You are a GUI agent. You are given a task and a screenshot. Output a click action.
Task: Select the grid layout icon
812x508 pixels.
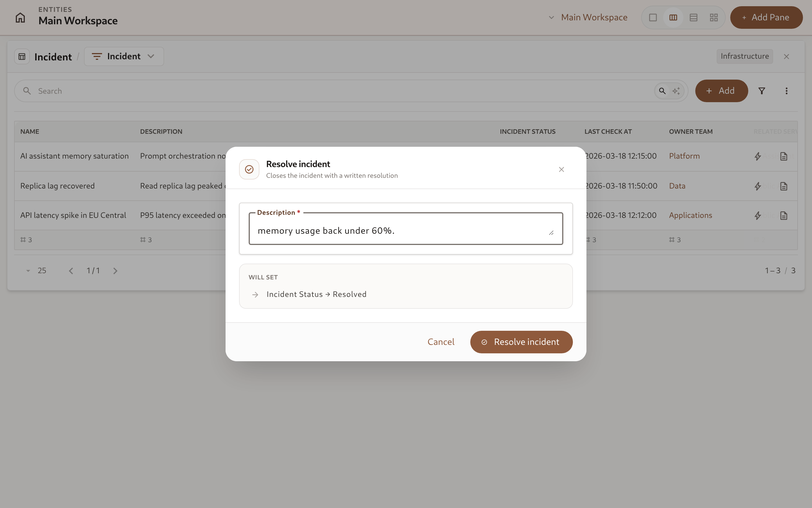pyautogui.click(x=714, y=17)
